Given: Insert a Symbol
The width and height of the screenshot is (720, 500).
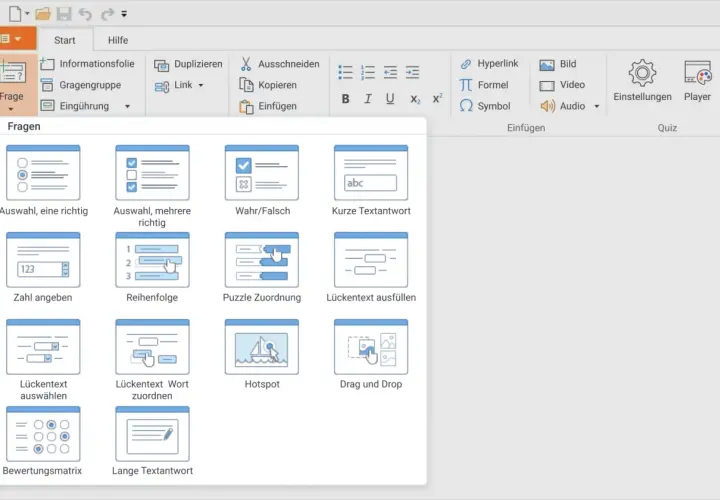Looking at the screenshot, I should [485, 106].
